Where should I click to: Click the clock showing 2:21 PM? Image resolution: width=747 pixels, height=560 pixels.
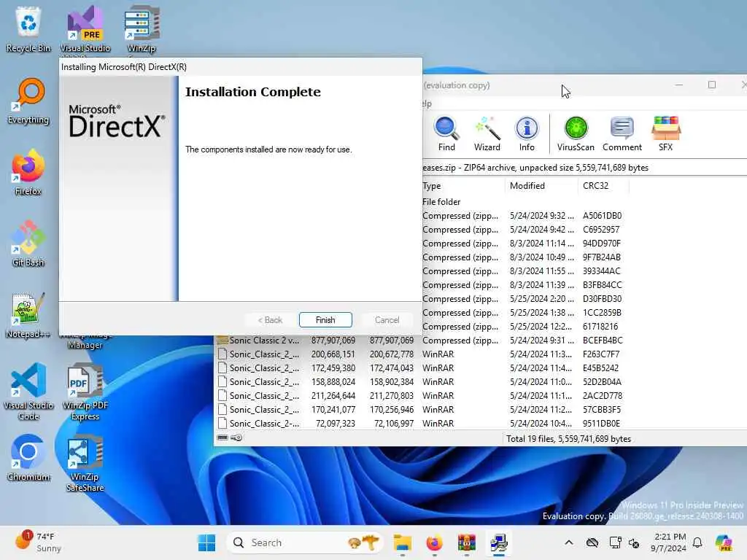[668, 542]
